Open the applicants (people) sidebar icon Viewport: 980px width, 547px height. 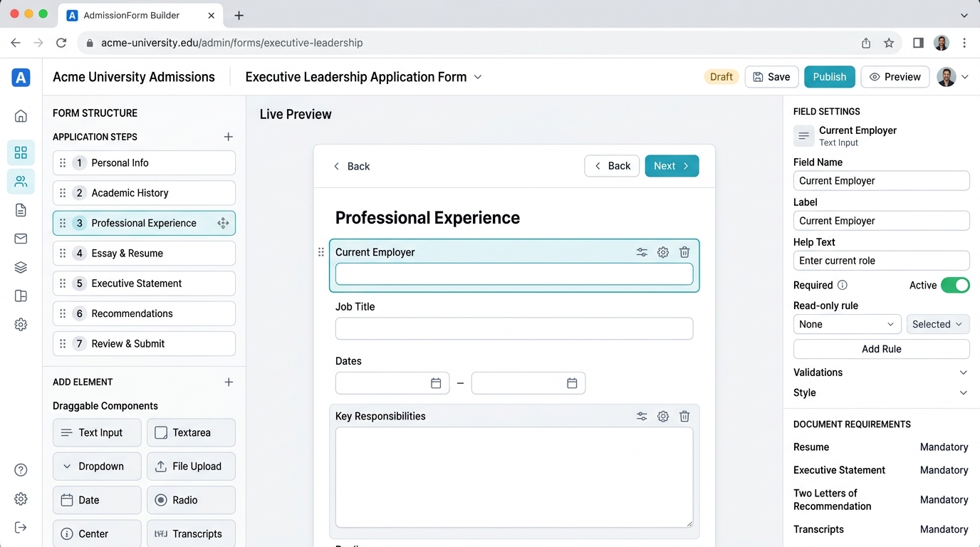[x=21, y=182]
